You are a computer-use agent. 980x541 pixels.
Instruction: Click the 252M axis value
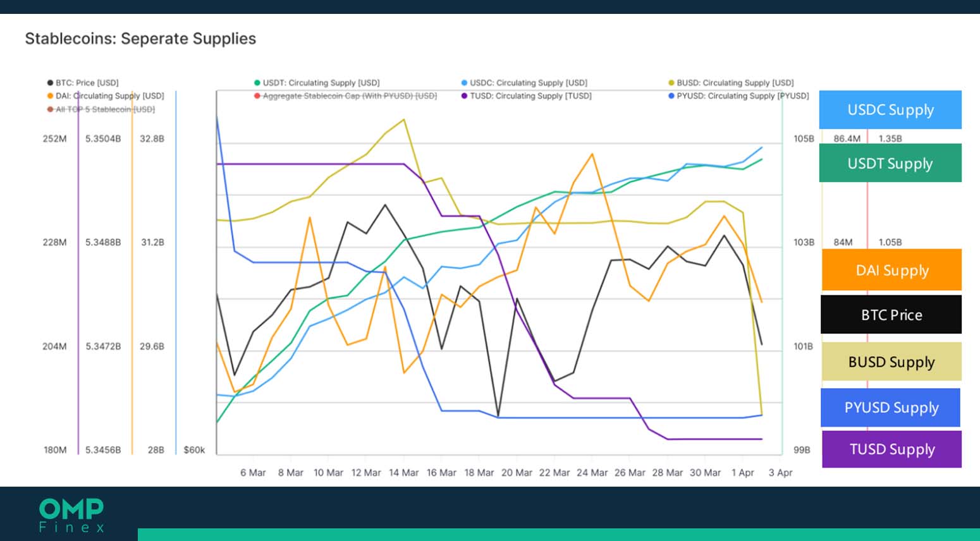(54, 138)
